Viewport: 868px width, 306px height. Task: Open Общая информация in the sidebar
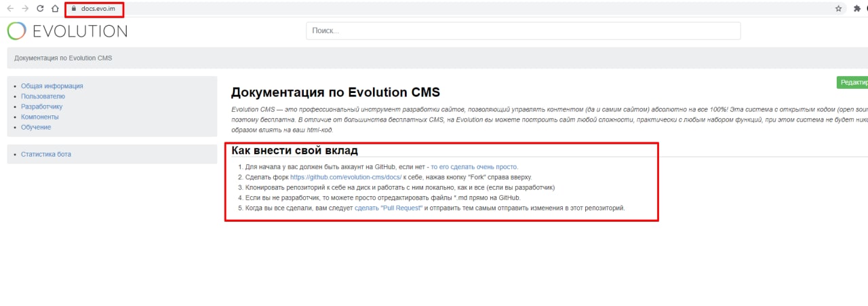(x=52, y=86)
